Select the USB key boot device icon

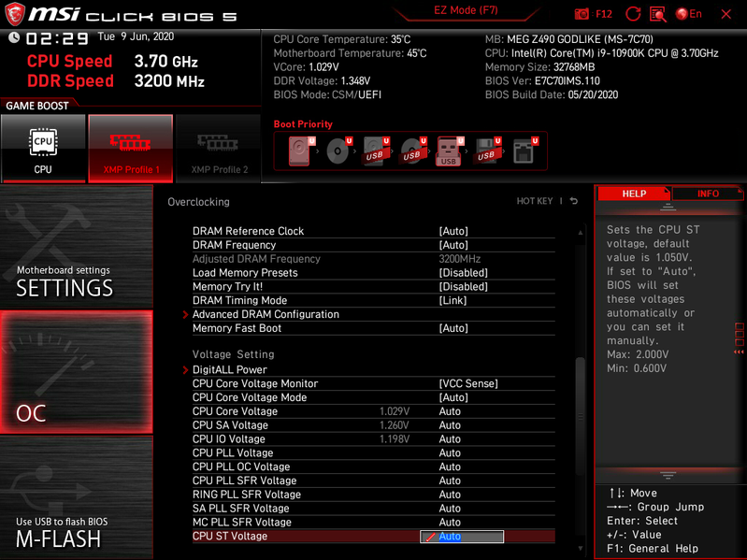(x=450, y=151)
